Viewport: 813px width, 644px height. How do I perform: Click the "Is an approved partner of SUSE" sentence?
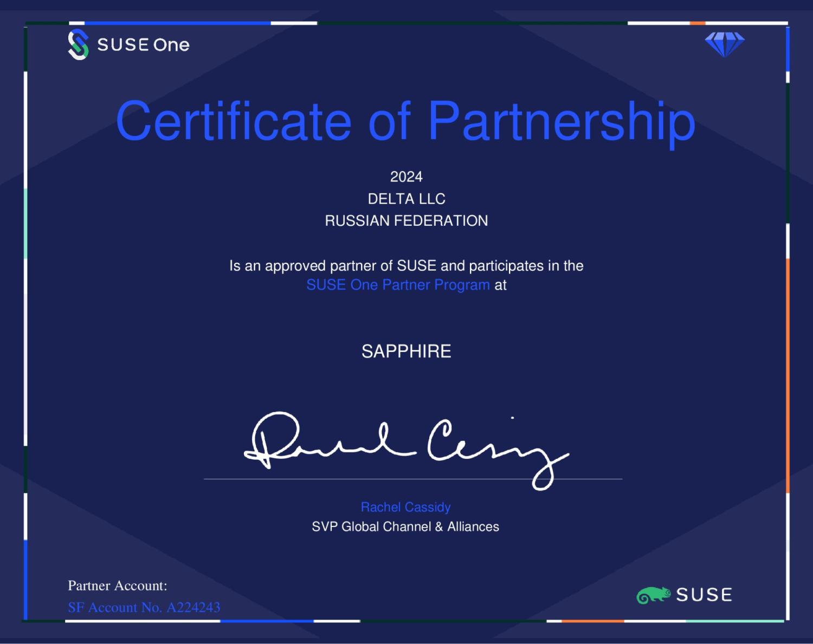pos(406,265)
